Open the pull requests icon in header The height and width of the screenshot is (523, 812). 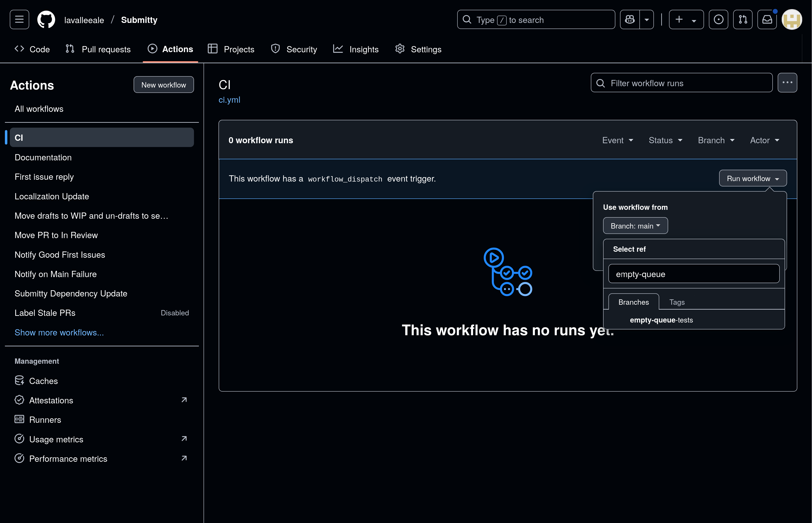[743, 19]
